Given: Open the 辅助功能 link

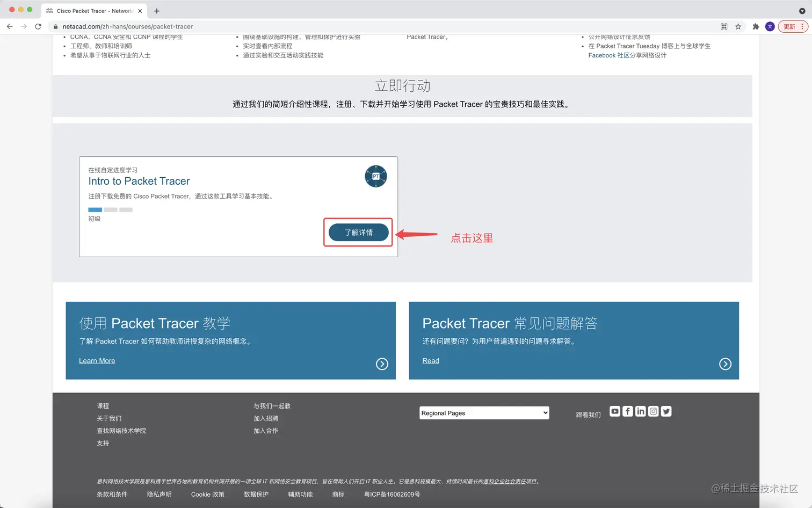Looking at the screenshot, I should coord(300,495).
